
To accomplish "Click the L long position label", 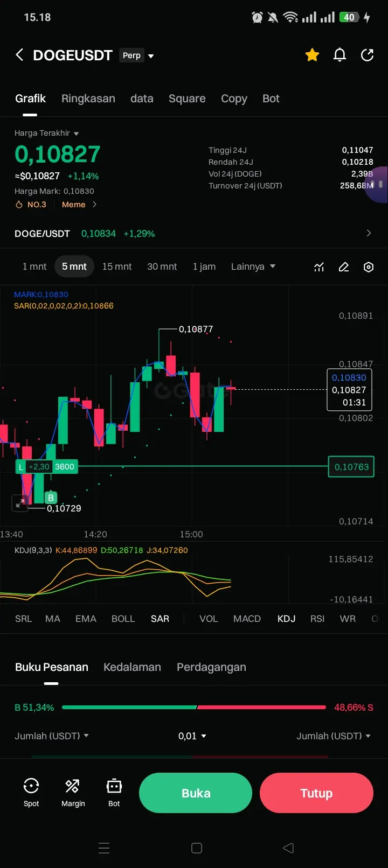I will click(x=21, y=467).
